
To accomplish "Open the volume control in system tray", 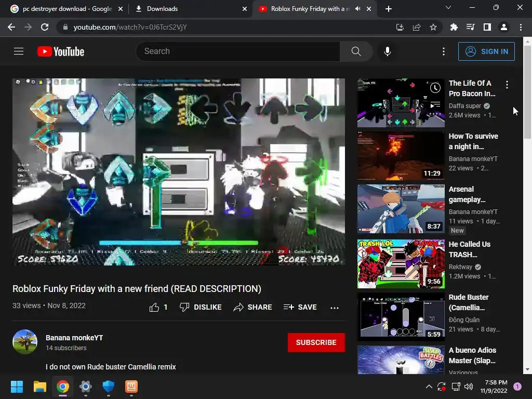I will (469, 387).
